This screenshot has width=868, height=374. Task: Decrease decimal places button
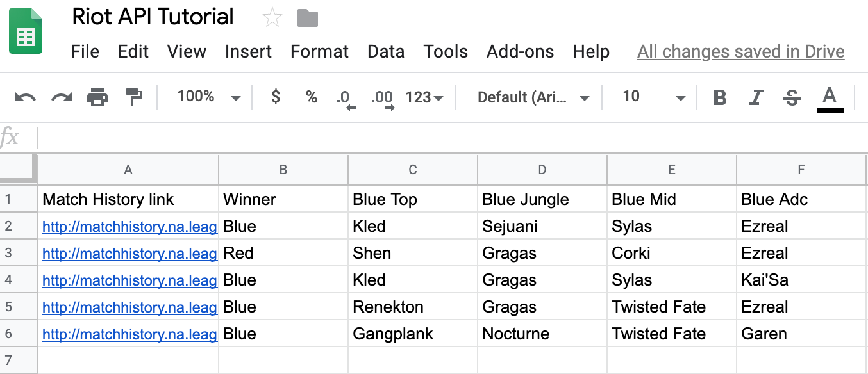346,99
